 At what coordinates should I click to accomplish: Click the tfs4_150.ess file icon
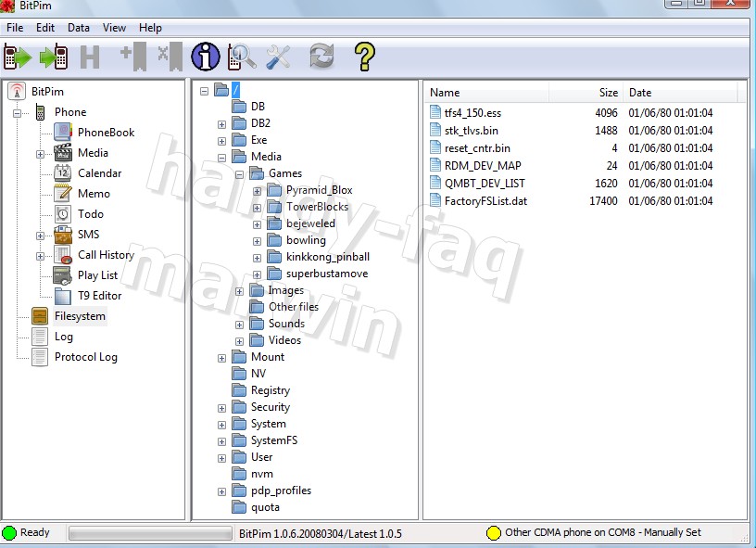coord(435,112)
